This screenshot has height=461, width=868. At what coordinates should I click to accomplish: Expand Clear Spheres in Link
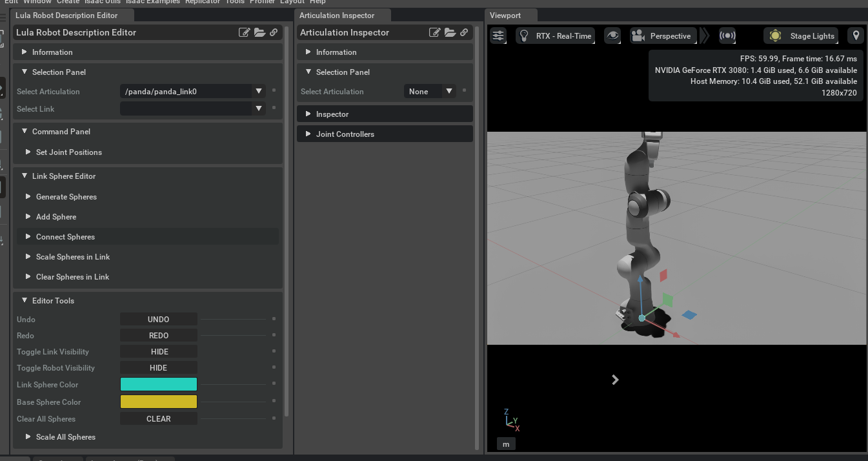149,277
